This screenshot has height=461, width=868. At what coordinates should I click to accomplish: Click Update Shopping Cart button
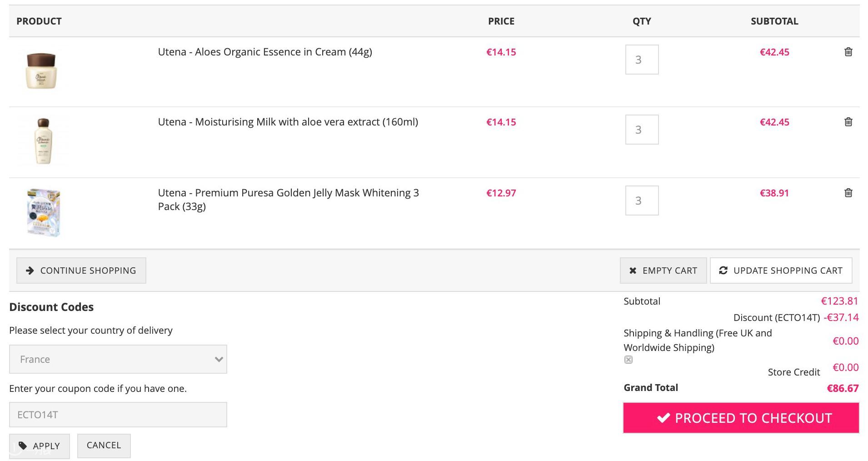[x=781, y=271]
